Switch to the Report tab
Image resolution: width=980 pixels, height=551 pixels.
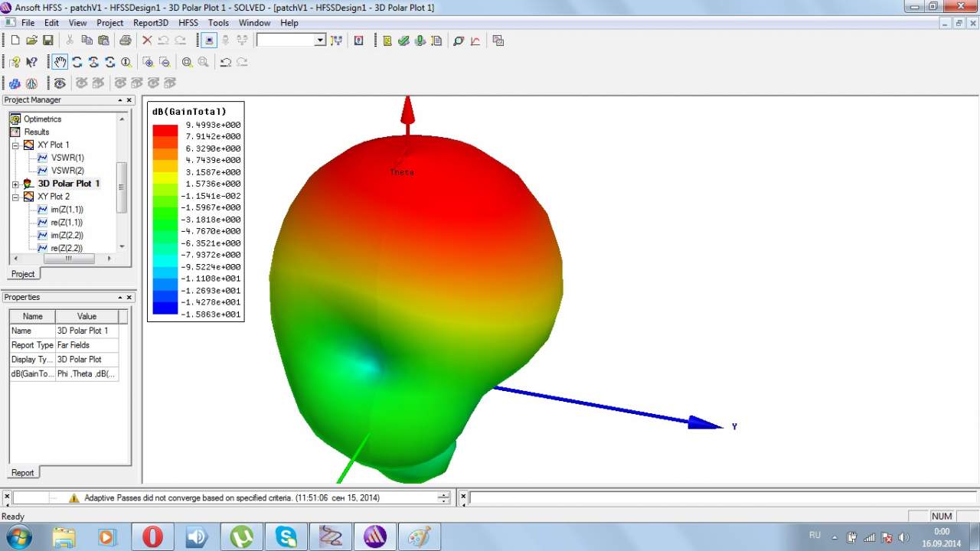click(22, 472)
